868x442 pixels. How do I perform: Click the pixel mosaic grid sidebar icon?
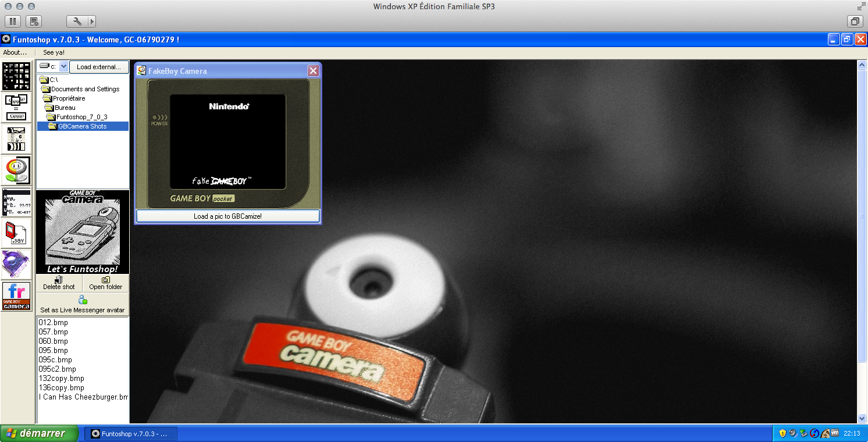[16, 76]
